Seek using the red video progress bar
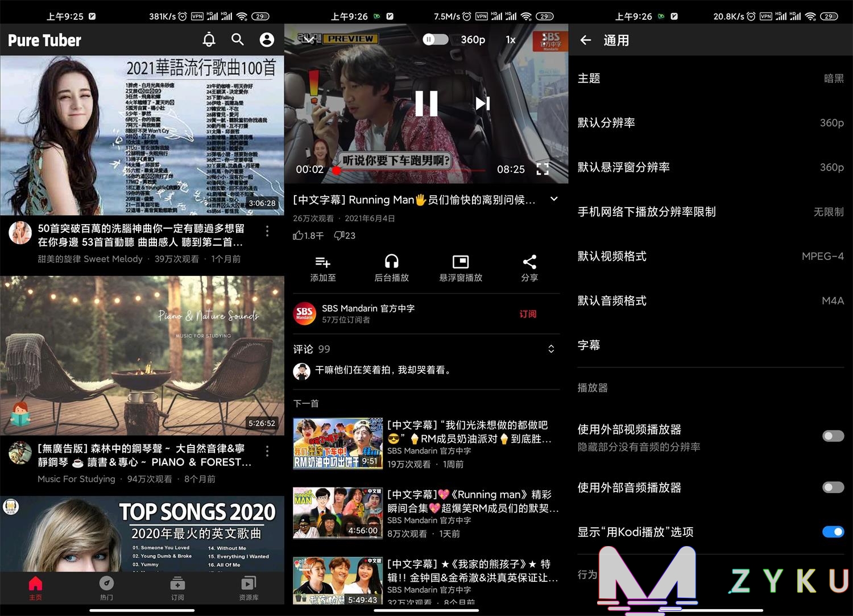This screenshot has height=616, width=853. point(409,170)
